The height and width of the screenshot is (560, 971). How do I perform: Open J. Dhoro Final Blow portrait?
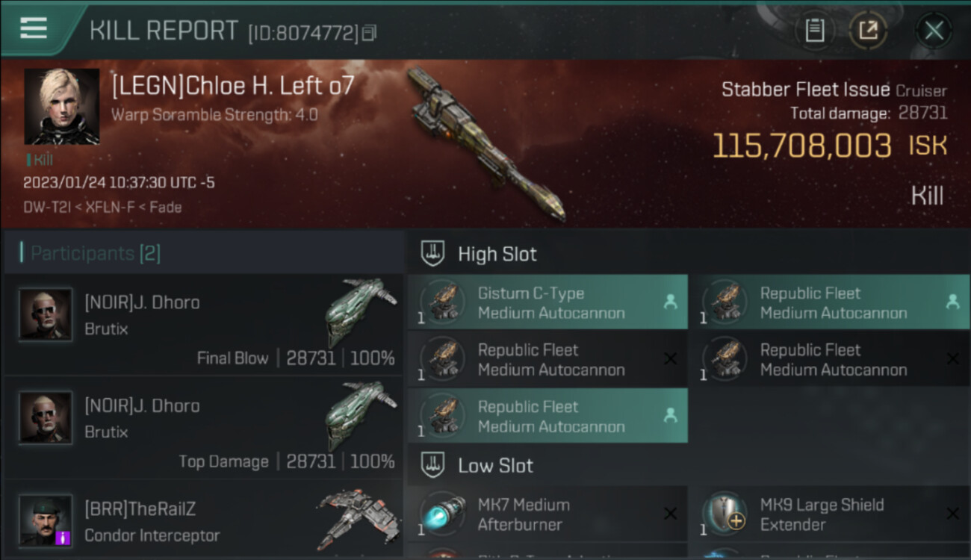46,314
